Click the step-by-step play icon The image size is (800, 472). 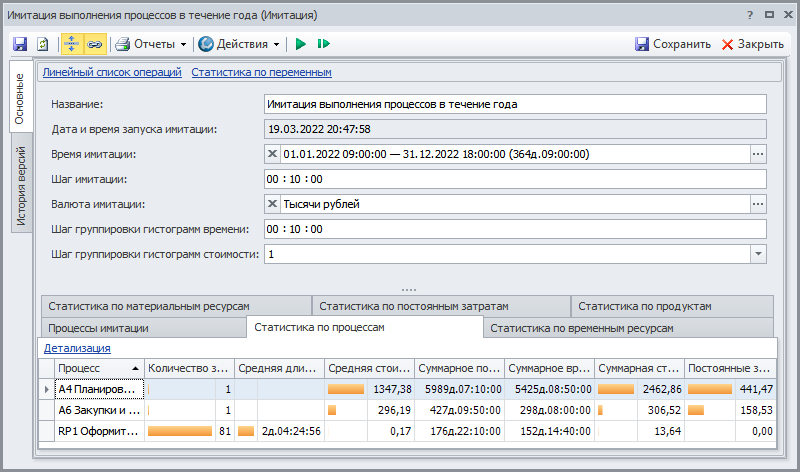[323, 44]
